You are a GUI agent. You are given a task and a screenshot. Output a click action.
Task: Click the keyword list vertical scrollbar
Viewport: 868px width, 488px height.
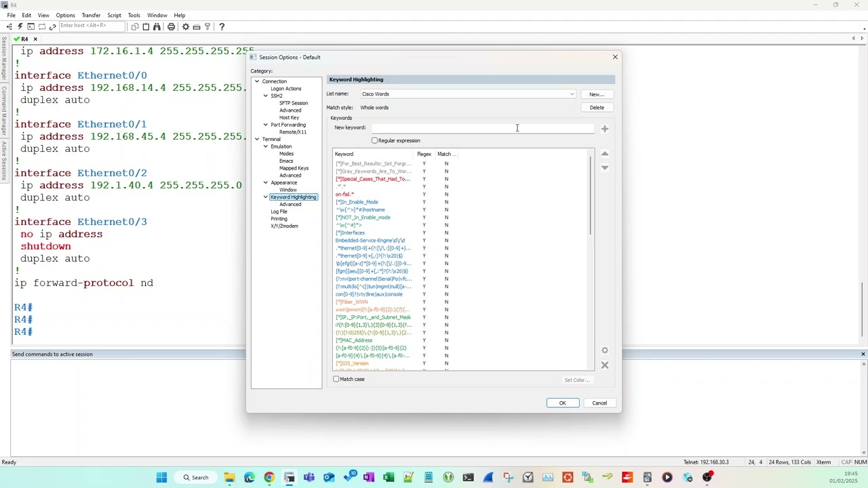click(x=591, y=197)
